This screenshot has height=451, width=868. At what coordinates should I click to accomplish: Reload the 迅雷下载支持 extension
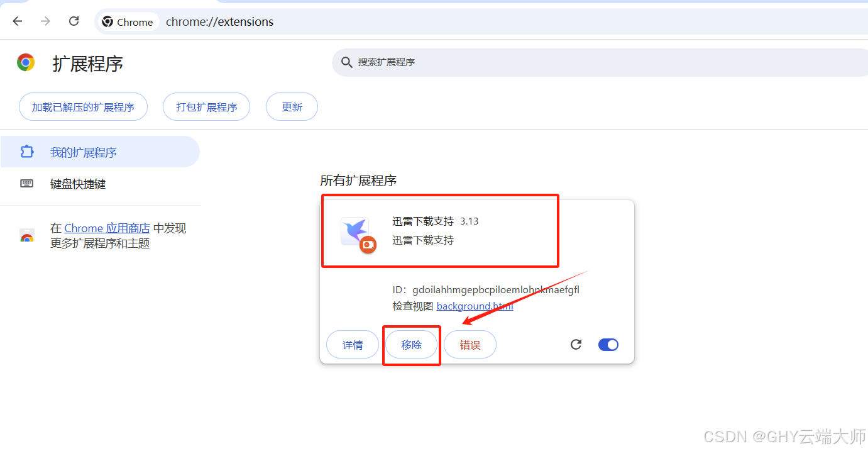(x=576, y=345)
